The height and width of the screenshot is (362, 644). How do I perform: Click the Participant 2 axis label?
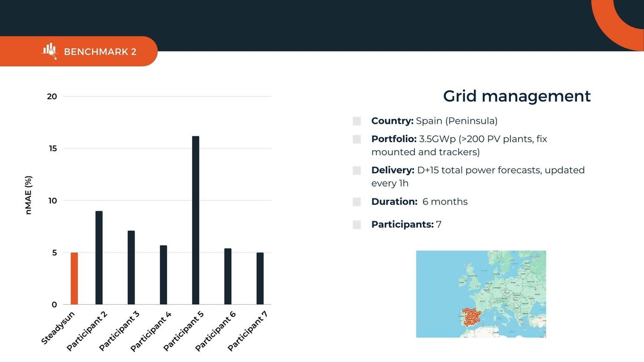click(87, 331)
